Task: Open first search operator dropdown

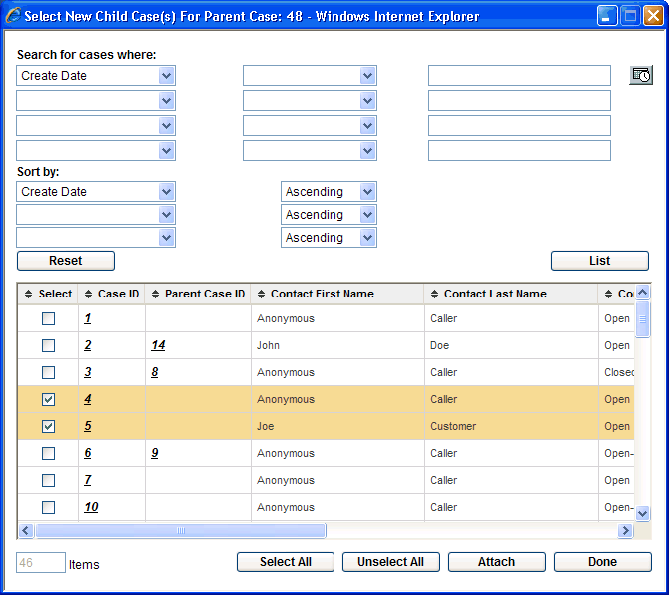Action: coord(310,75)
